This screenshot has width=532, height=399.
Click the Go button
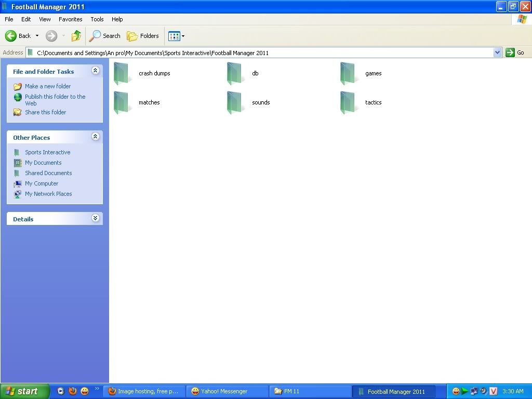click(515, 52)
